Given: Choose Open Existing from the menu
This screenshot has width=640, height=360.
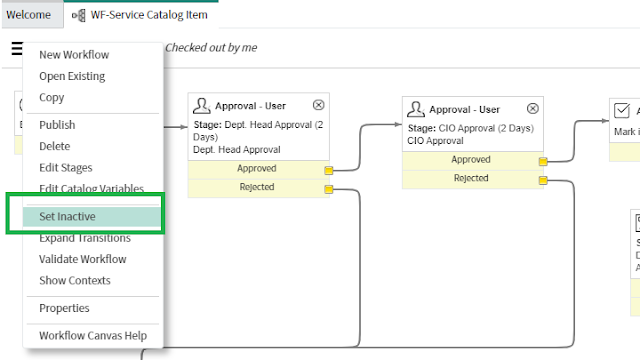Looking at the screenshot, I should (x=72, y=76).
